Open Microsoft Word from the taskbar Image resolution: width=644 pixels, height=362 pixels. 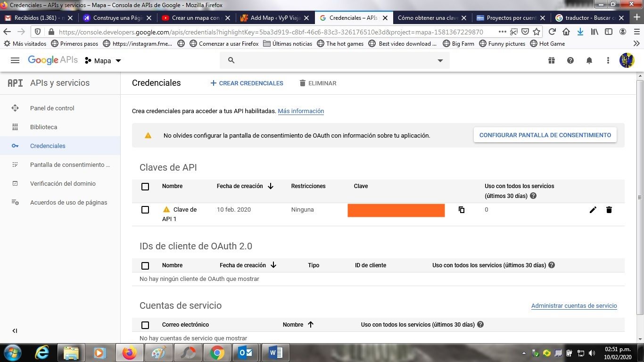(x=276, y=353)
